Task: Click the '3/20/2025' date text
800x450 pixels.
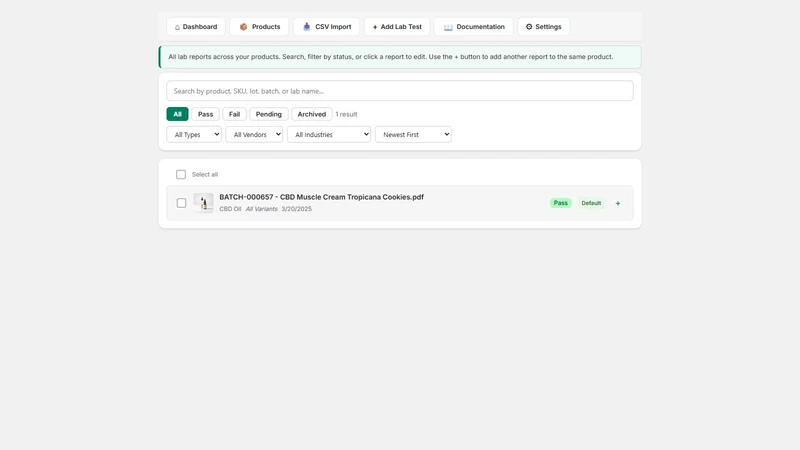Action: [296, 209]
